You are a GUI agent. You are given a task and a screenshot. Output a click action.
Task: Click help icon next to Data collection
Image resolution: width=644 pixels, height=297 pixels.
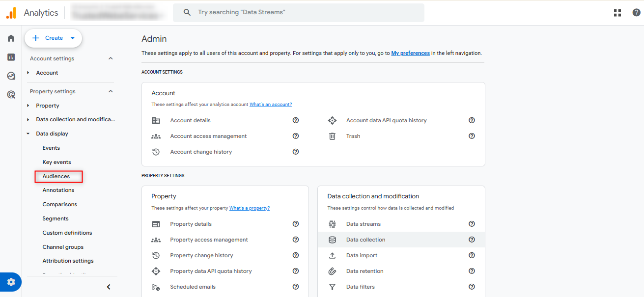coord(472,240)
